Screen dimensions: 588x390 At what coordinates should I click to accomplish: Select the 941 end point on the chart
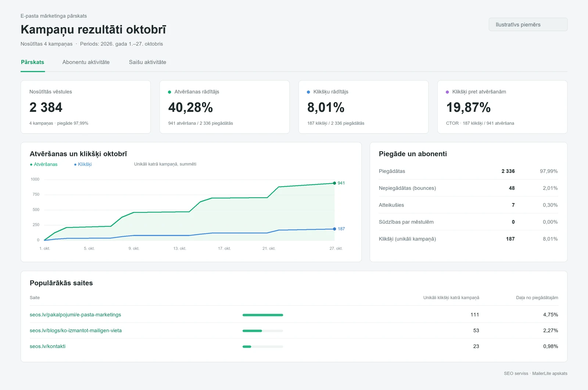[x=334, y=183]
